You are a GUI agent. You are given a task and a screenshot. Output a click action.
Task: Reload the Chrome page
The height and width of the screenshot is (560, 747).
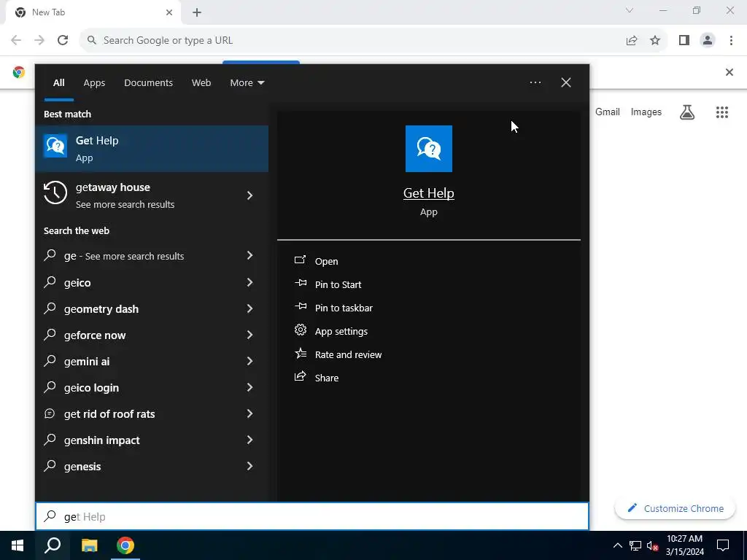(x=63, y=41)
